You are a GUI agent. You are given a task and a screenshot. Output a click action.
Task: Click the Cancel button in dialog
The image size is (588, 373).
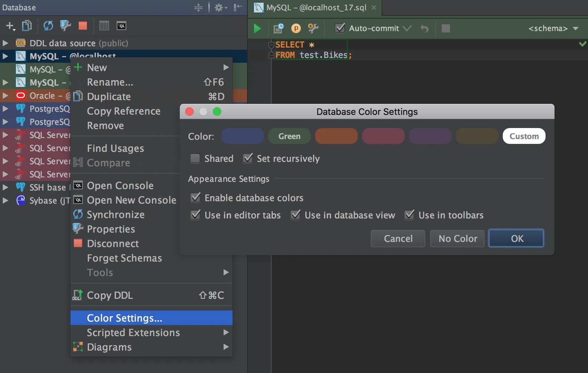(x=398, y=238)
